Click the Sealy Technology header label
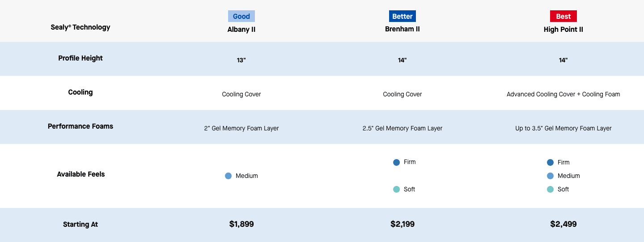 point(80,27)
